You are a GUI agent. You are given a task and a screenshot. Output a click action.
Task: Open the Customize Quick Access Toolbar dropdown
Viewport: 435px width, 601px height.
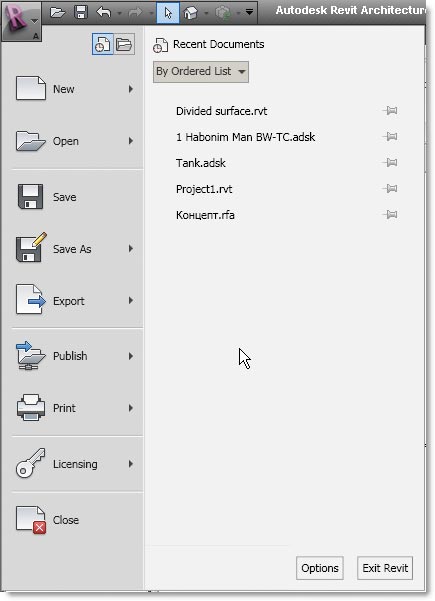[250, 13]
